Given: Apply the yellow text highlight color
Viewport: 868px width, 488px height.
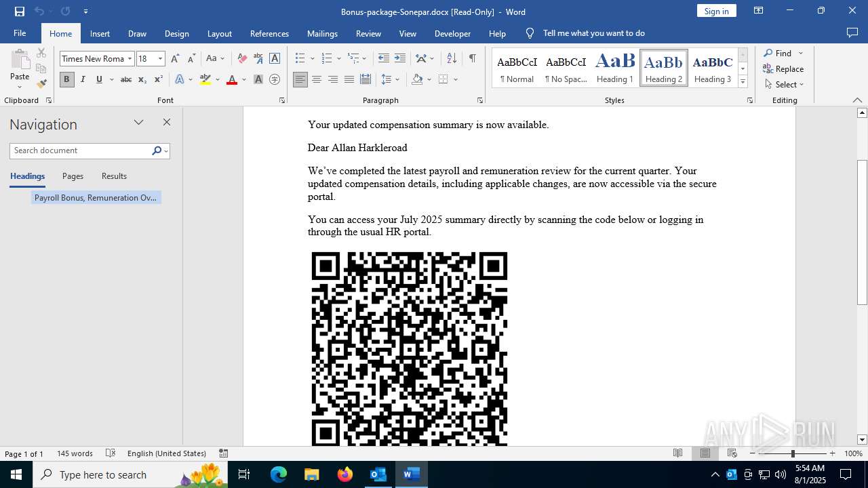Looking at the screenshot, I should coord(205,79).
